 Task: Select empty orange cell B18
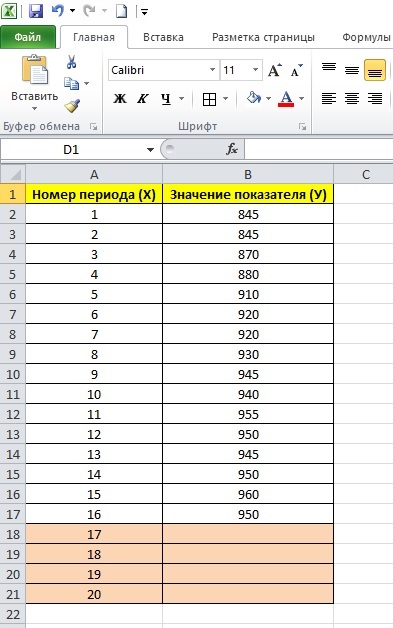click(248, 534)
